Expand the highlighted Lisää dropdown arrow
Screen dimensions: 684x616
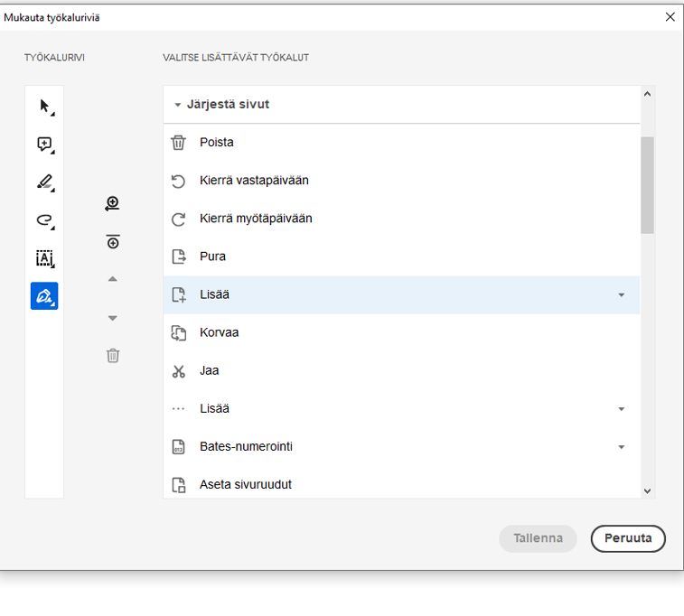tap(621, 295)
